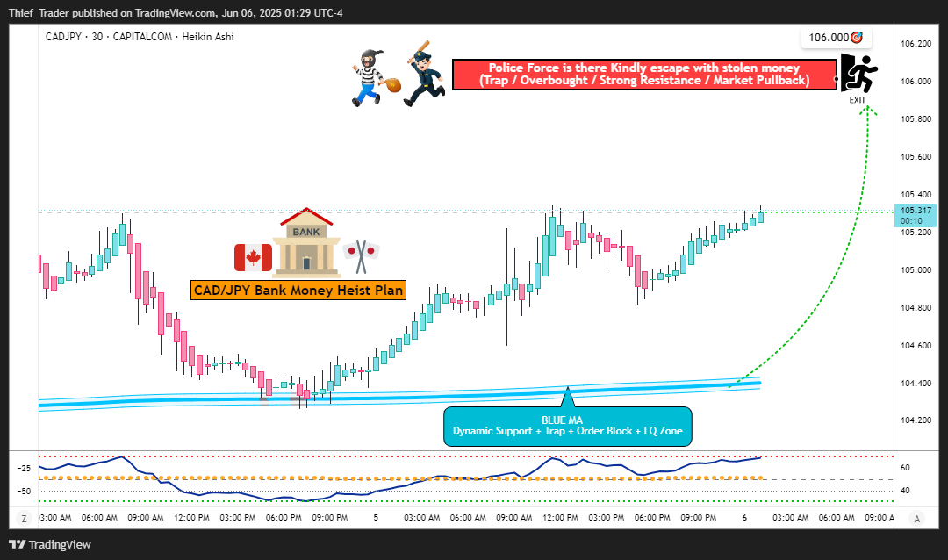
Task: Click the TradingView logo at the bottom
Action: [x=49, y=544]
